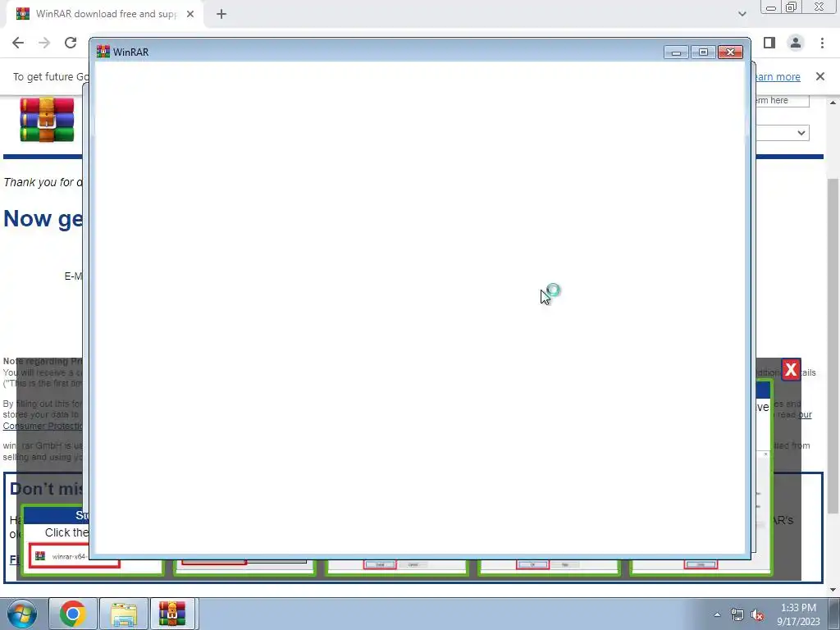Viewport: 840px width, 630px height.
Task: Maximize the WinRAR window
Action: (x=703, y=52)
